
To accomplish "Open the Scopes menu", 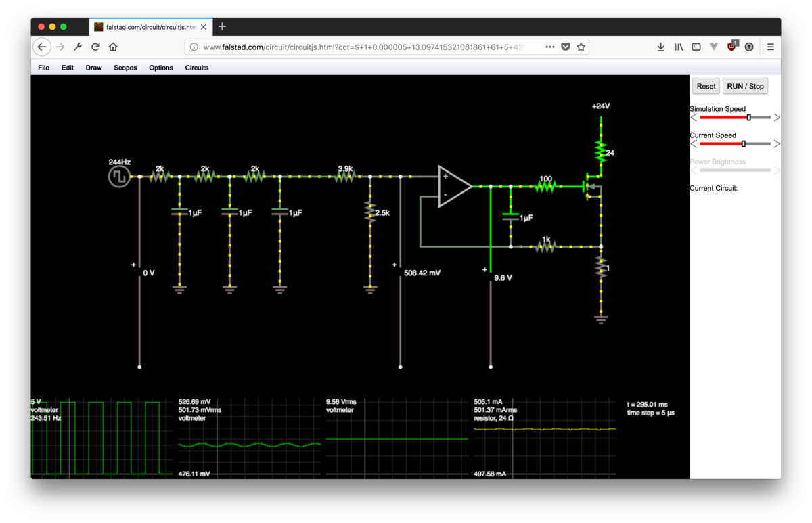I will [125, 68].
